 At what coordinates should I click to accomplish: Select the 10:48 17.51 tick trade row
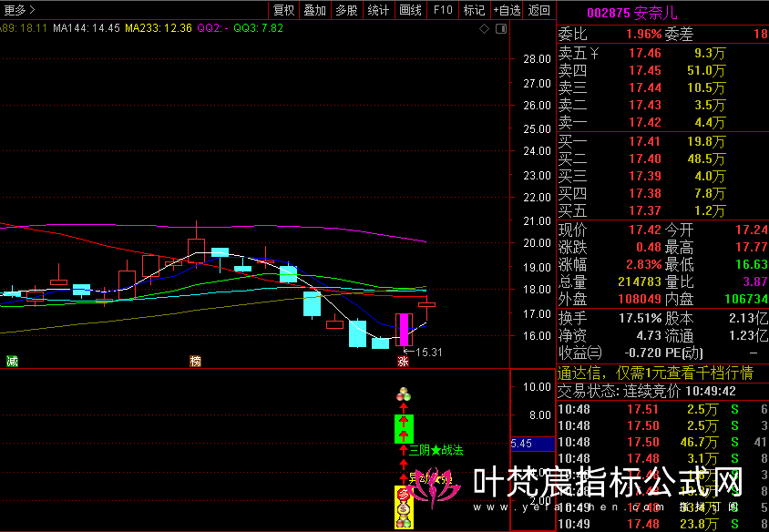663,409
